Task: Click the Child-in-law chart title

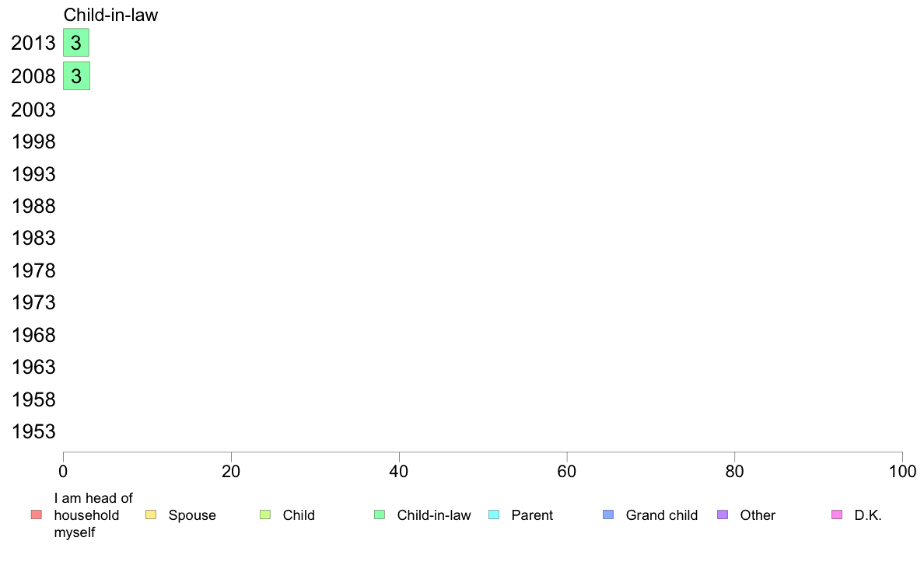Action: (x=110, y=15)
